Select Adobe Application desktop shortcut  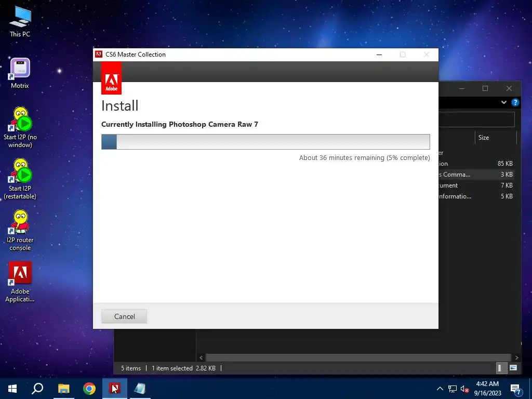coord(20,282)
